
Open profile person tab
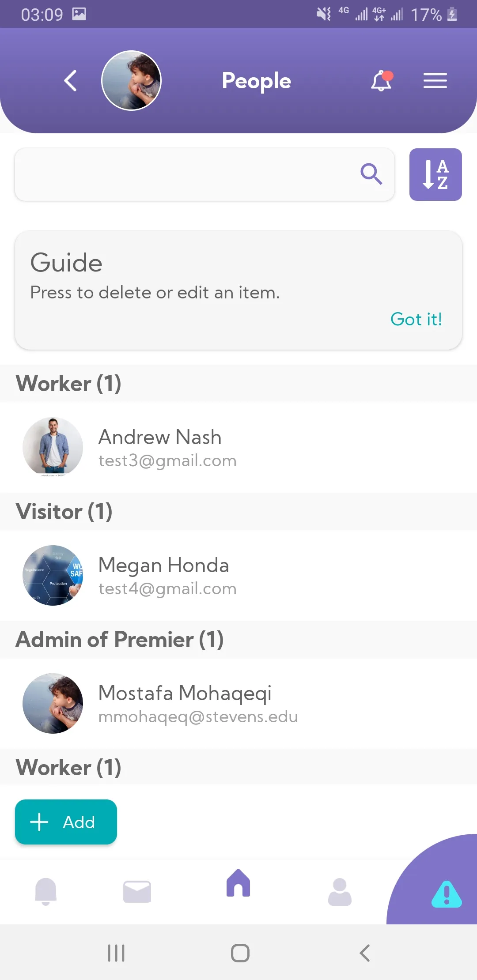340,891
